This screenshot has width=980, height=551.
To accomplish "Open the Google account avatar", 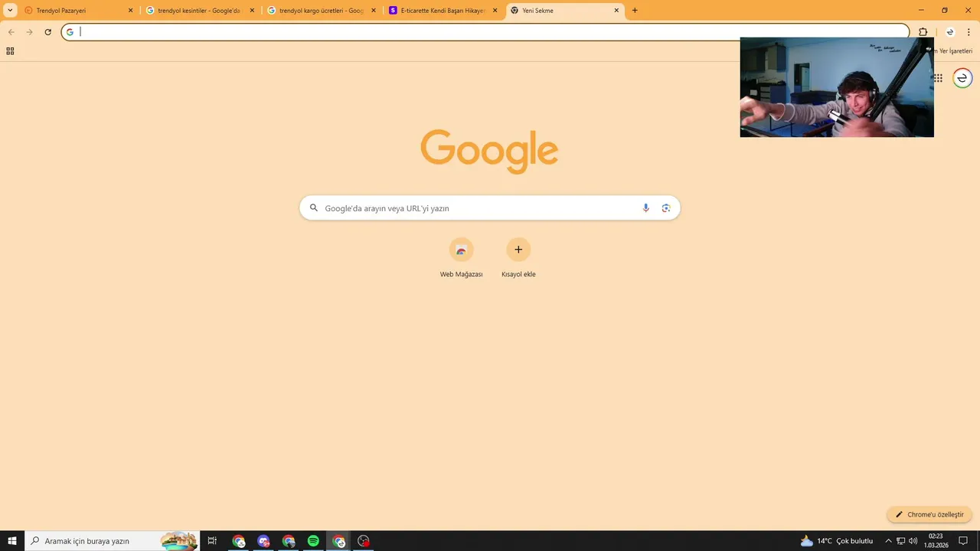I will pyautogui.click(x=962, y=78).
